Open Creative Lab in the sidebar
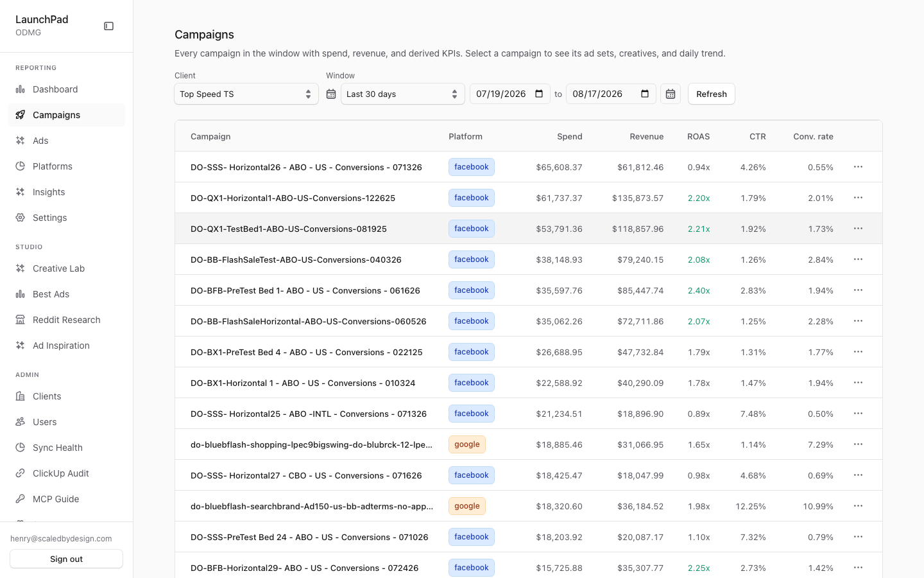This screenshot has width=924, height=578. (67, 268)
